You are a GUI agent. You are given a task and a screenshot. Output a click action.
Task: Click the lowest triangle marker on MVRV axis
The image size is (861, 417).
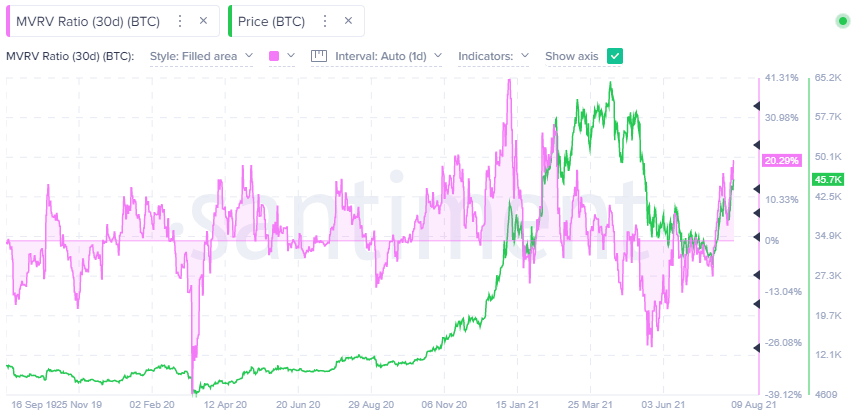757,348
